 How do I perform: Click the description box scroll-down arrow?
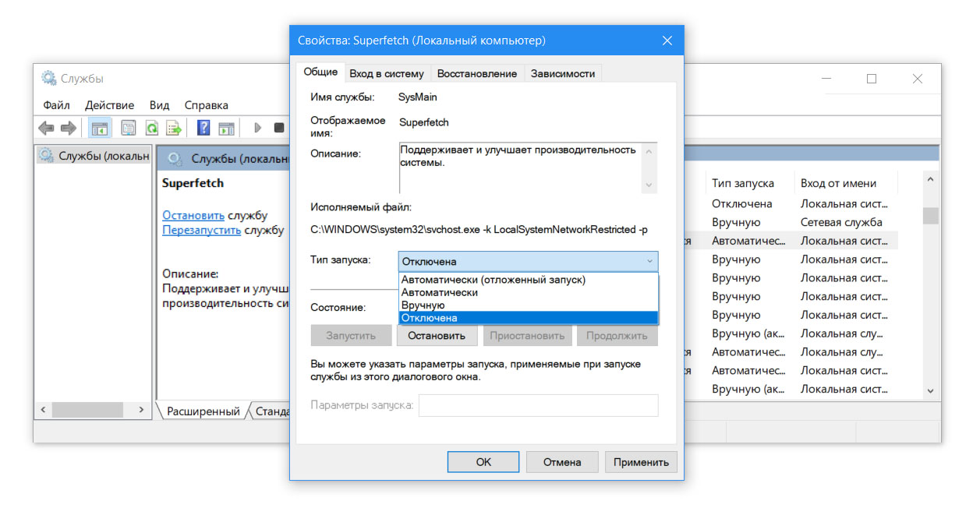pyautogui.click(x=649, y=185)
